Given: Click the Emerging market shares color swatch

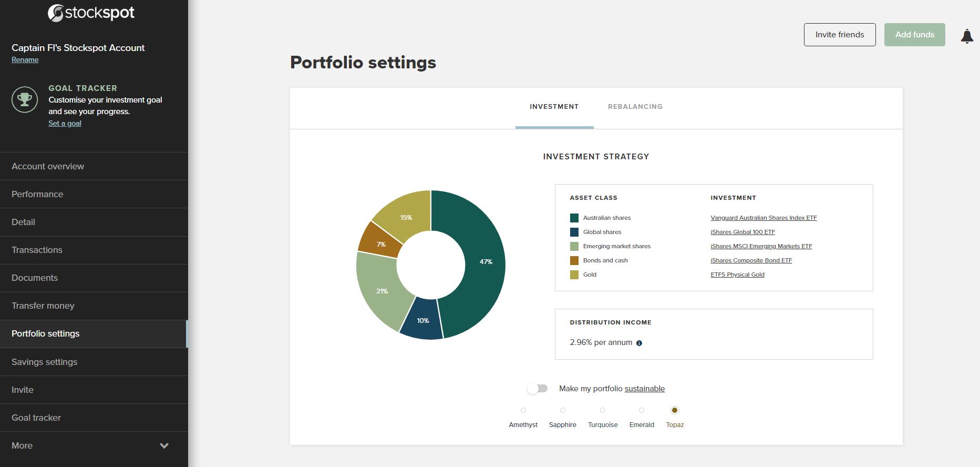Looking at the screenshot, I should pyautogui.click(x=574, y=246).
